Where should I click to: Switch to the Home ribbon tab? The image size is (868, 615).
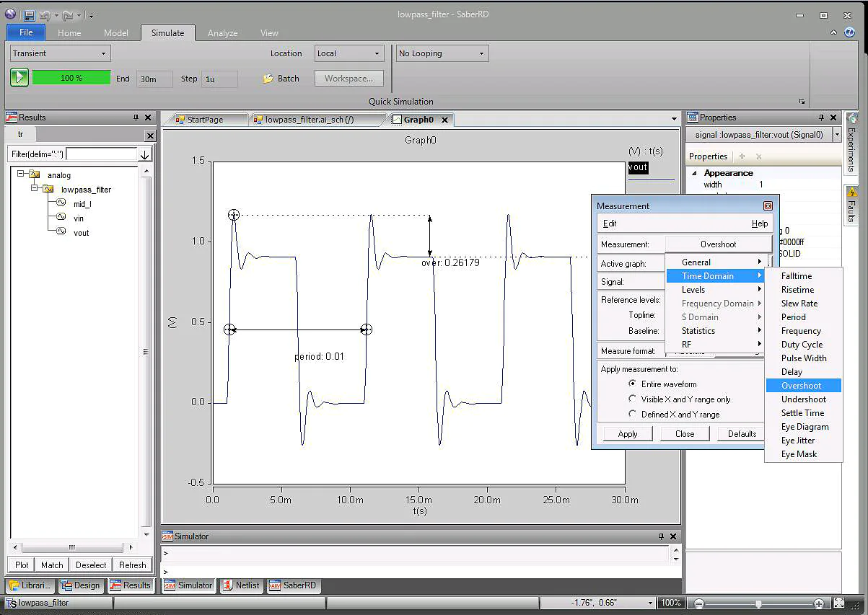[69, 33]
